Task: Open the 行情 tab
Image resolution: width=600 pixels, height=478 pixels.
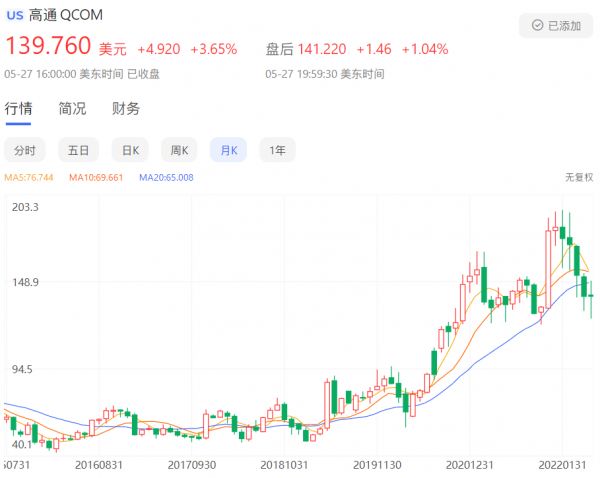Action: [19, 109]
